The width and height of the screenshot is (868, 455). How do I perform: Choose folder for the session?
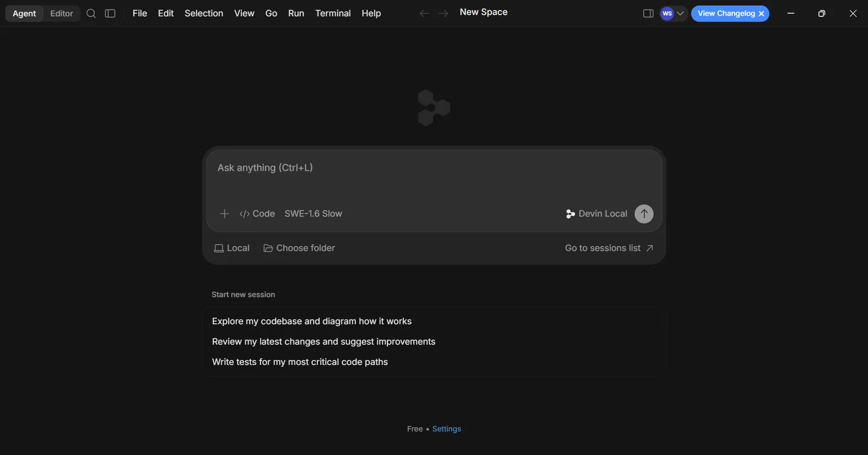point(299,248)
